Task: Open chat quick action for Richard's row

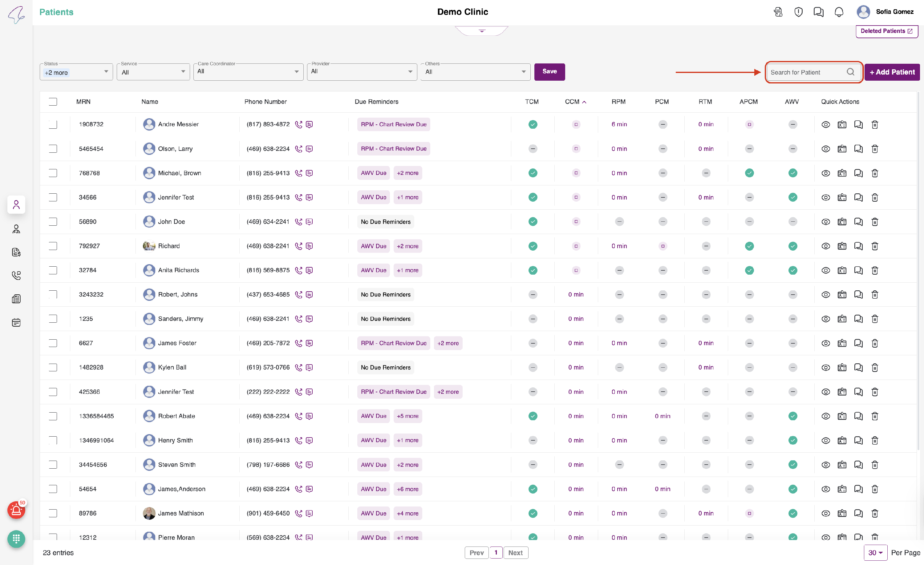Action: pyautogui.click(x=858, y=246)
